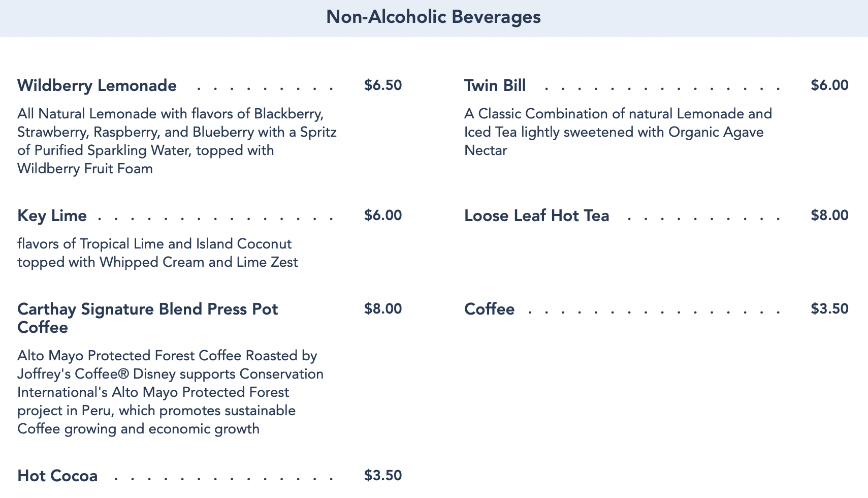The image size is (868, 498).
Task: Open Carthay Signature Blend Press Pot Coffee
Action: click(x=147, y=318)
